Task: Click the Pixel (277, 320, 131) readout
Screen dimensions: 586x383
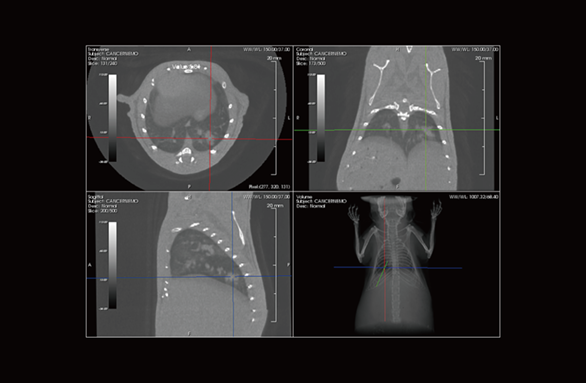Action: click(269, 186)
